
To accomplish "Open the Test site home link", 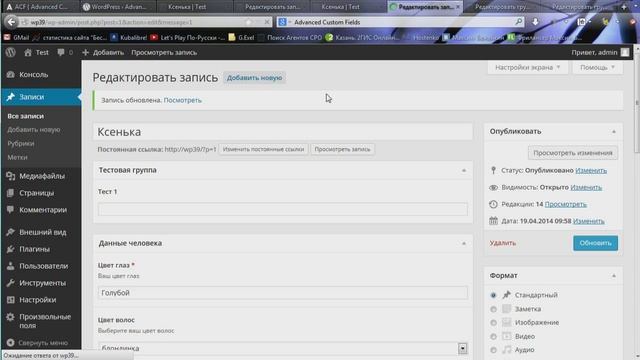I will (36, 52).
